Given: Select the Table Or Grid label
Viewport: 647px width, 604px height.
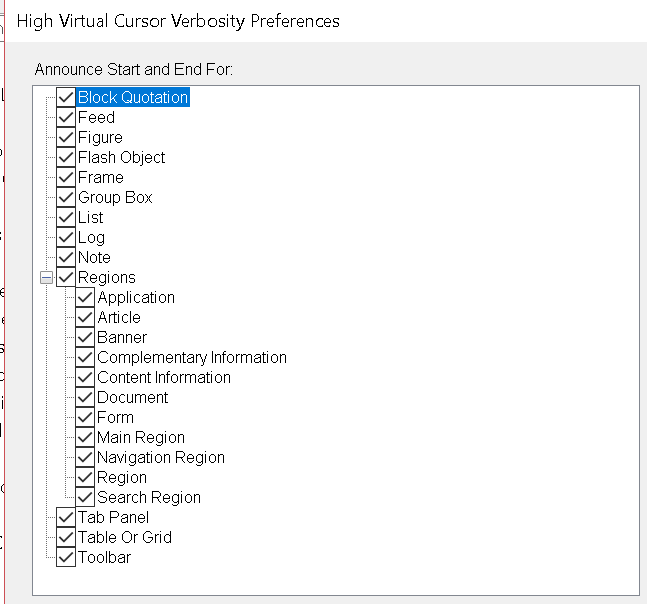Looking at the screenshot, I should point(125,538).
